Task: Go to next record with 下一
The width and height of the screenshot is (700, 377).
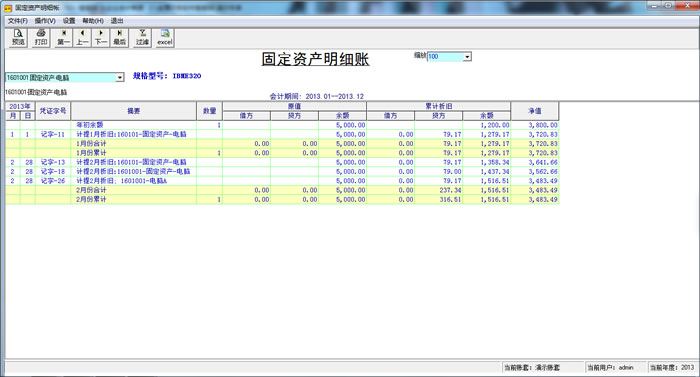Action: 101,38
